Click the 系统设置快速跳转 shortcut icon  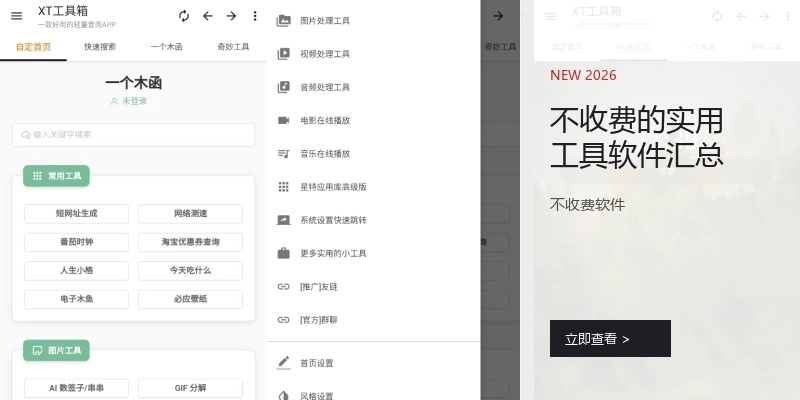coord(284,220)
